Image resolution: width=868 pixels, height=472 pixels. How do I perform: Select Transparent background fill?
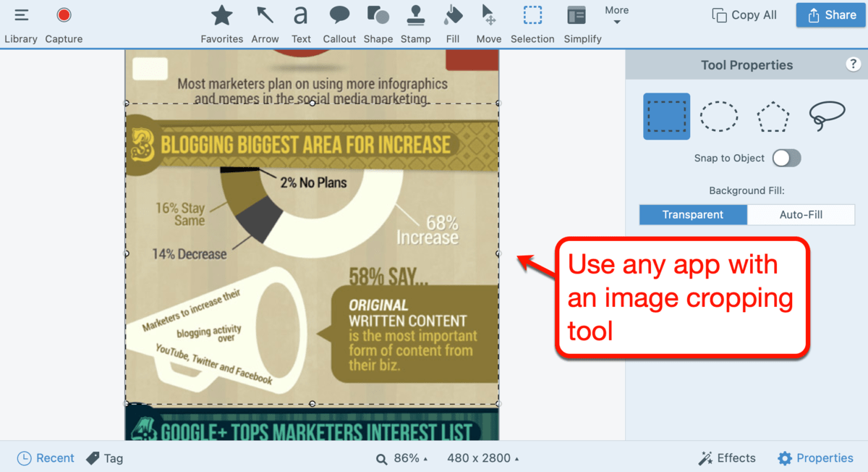692,214
